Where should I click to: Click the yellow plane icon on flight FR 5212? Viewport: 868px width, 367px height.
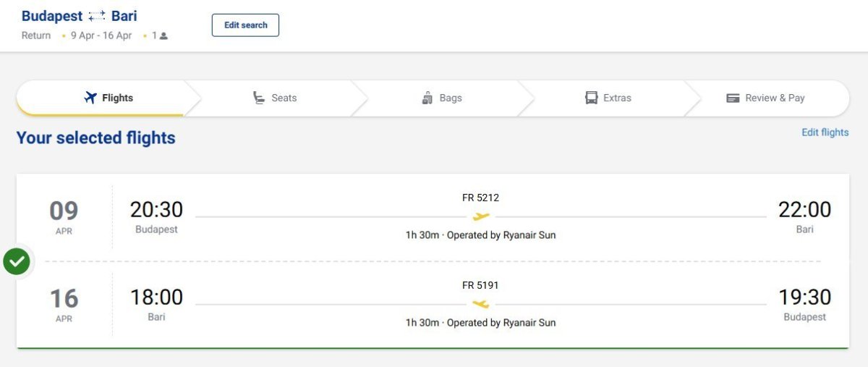481,216
